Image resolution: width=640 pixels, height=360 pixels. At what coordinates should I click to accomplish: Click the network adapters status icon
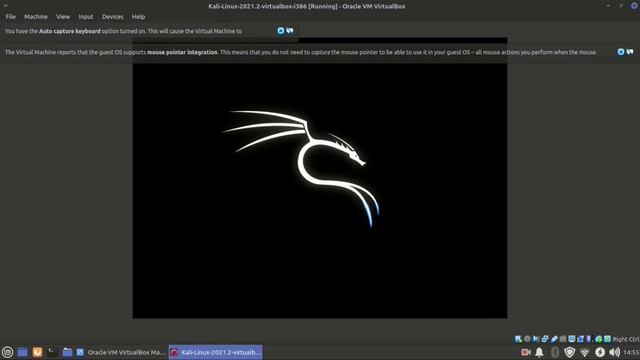click(545, 339)
